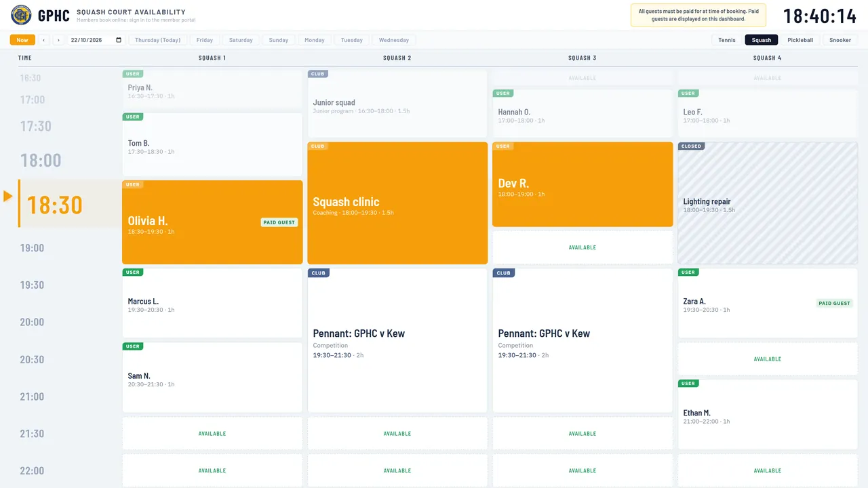Select the Squash sport toggle

[762, 40]
